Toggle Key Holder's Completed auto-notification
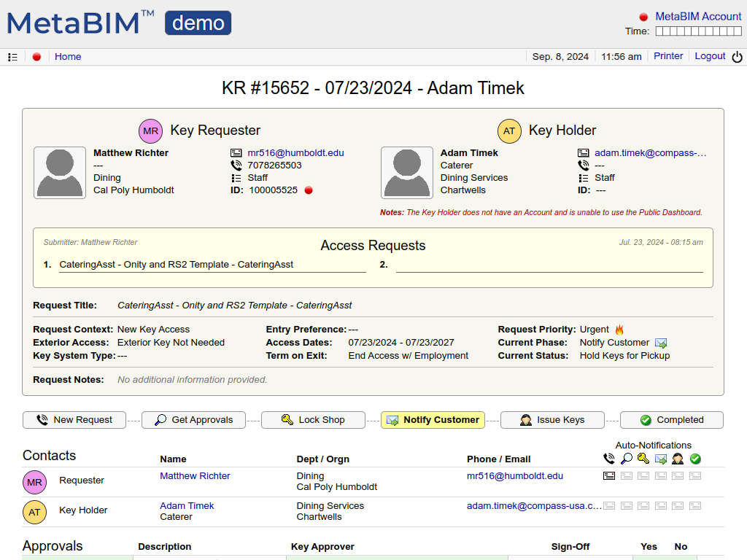The image size is (747, 560). (695, 505)
